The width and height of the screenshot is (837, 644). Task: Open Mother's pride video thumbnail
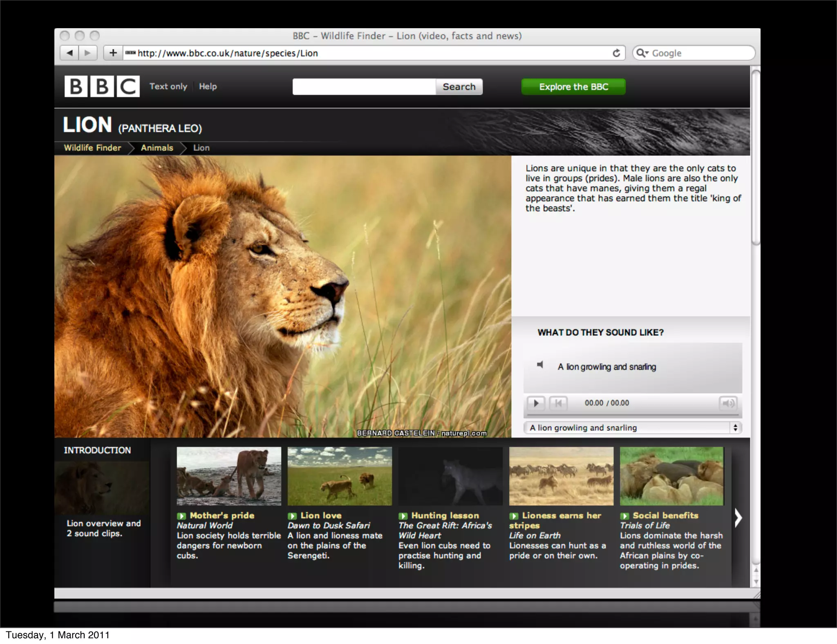tap(229, 476)
